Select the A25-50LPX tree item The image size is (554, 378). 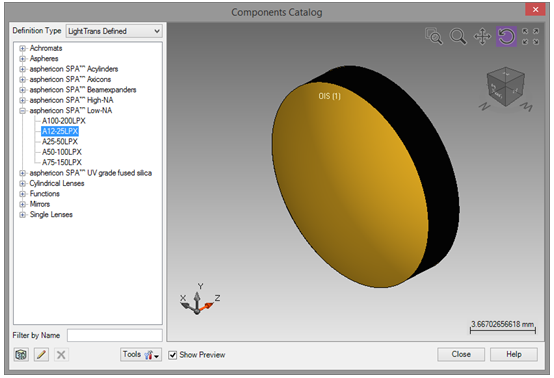[x=60, y=142]
